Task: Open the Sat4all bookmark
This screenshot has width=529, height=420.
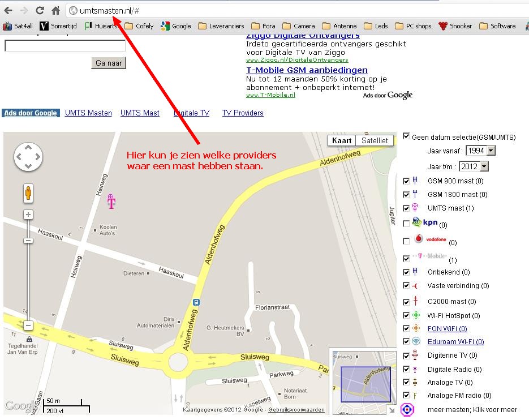Action: click(18, 26)
